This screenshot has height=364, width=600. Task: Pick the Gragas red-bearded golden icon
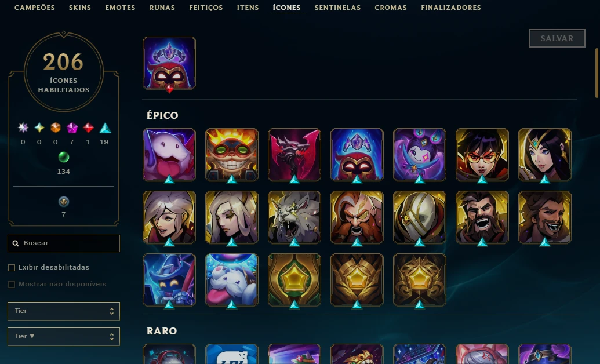pyautogui.click(x=357, y=217)
